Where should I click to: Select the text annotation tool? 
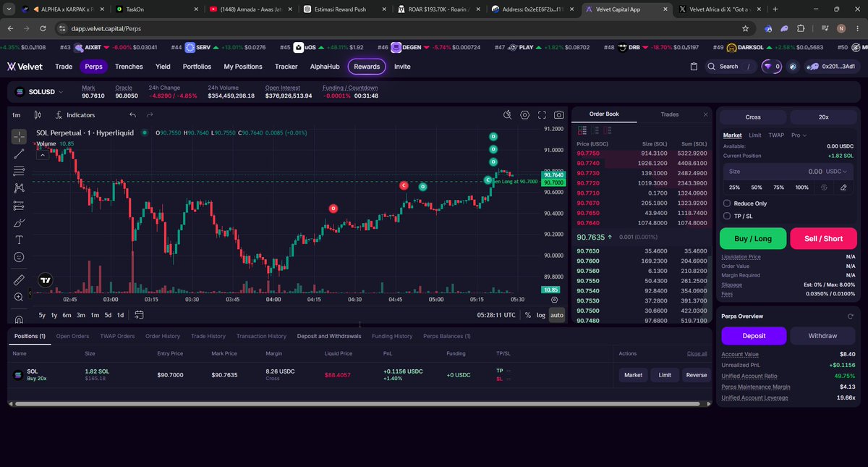click(x=19, y=240)
